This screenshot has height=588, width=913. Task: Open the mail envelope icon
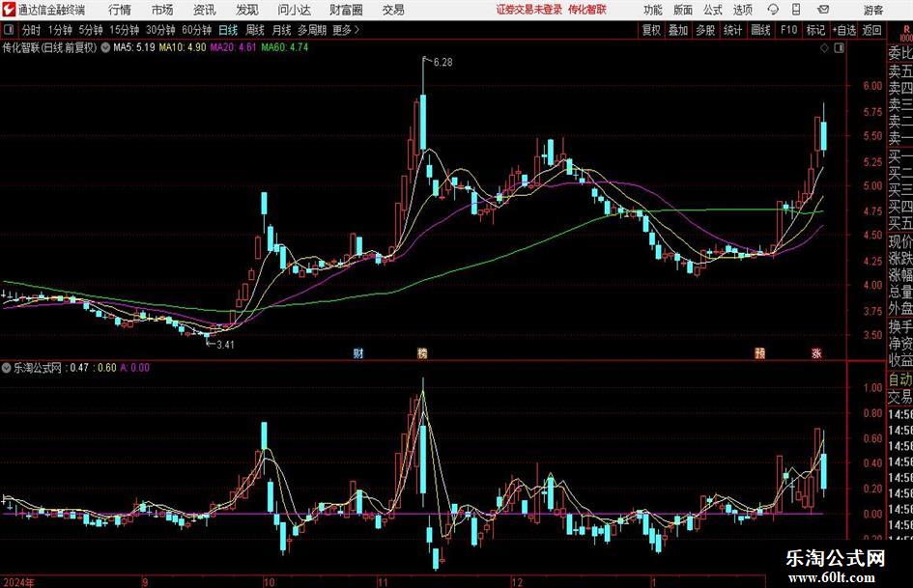pos(823,10)
